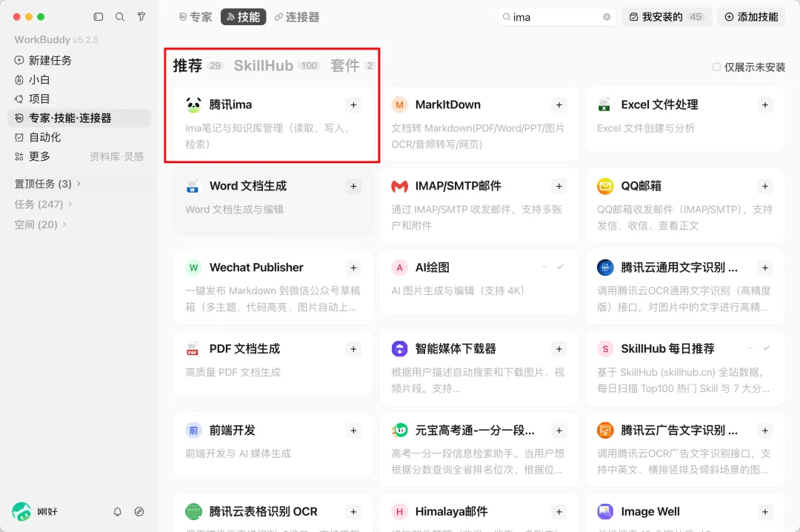
Task: Click the QQ邮箱 envelope icon
Action: 605,187
